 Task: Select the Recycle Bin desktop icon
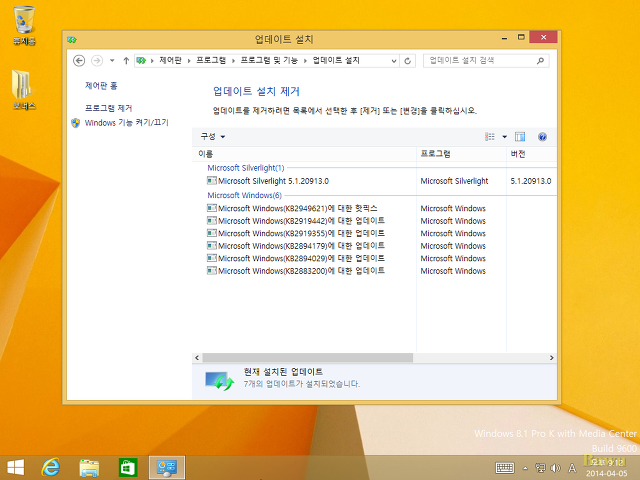pos(24,25)
